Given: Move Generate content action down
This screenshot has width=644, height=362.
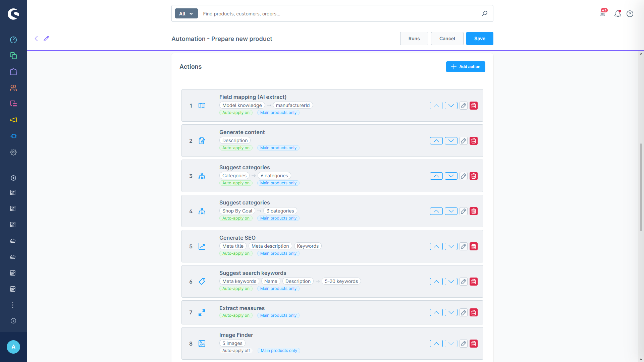Looking at the screenshot, I should [451, 141].
